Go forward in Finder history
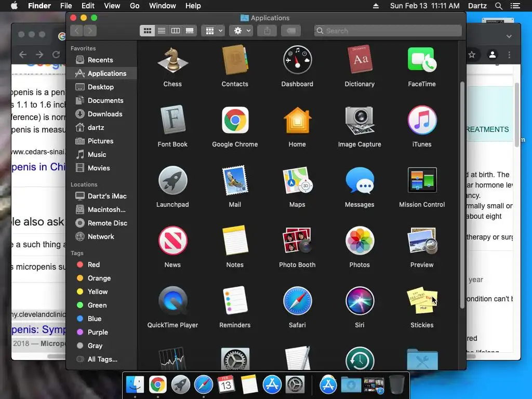 (x=90, y=31)
